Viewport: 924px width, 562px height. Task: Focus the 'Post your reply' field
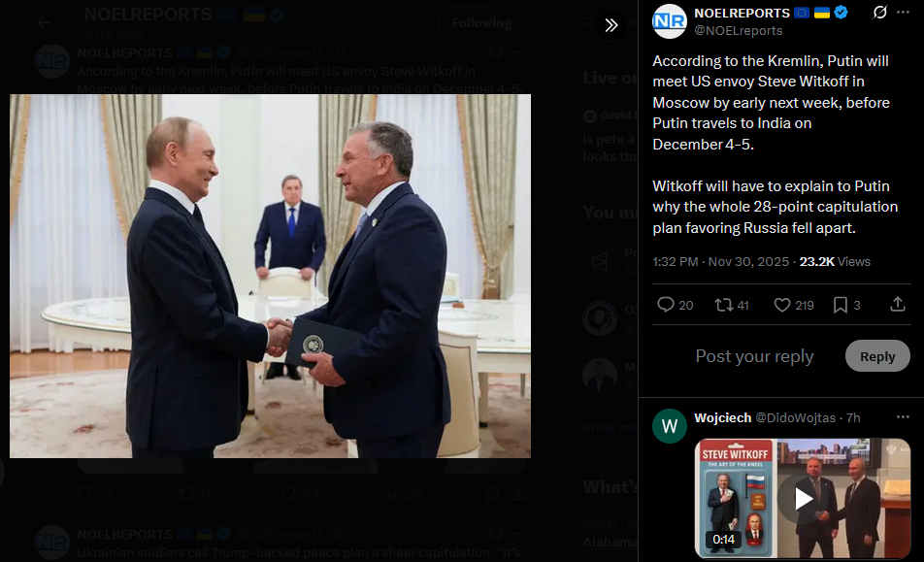point(754,356)
